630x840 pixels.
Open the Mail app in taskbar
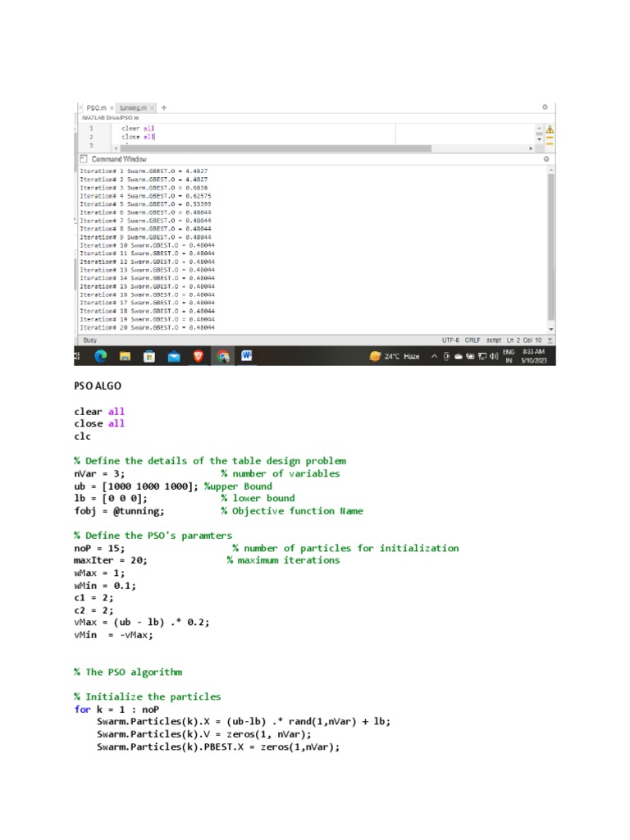[x=173, y=356]
